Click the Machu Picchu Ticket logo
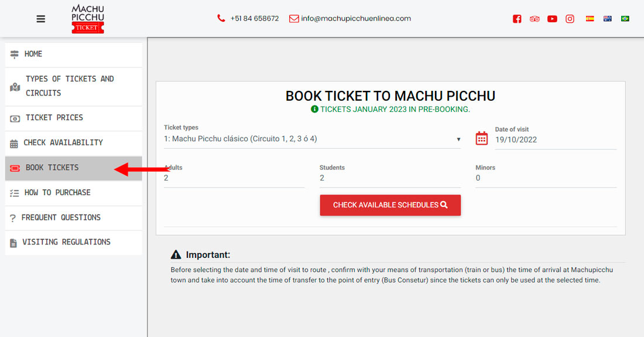Image resolution: width=644 pixels, height=337 pixels. point(88,19)
